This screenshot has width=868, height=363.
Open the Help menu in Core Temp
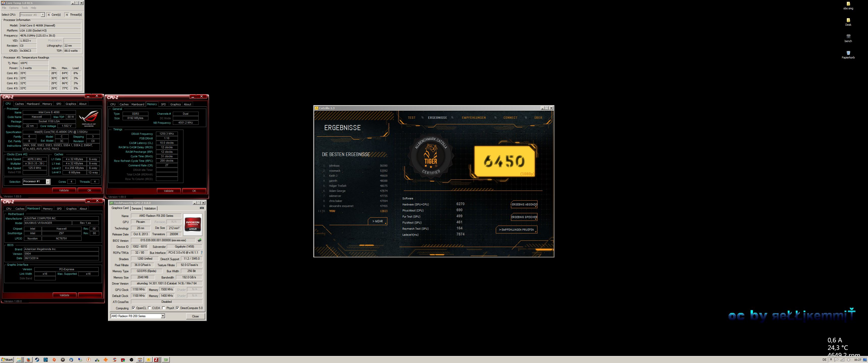(x=33, y=8)
